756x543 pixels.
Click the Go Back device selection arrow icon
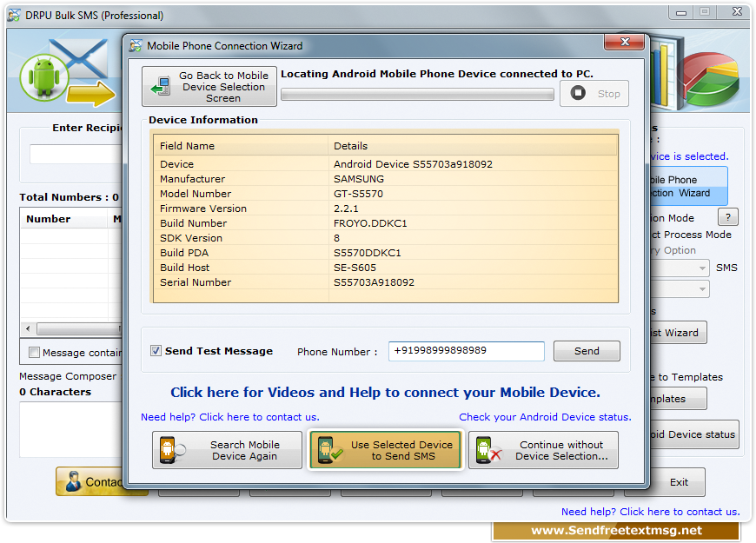coord(161,86)
